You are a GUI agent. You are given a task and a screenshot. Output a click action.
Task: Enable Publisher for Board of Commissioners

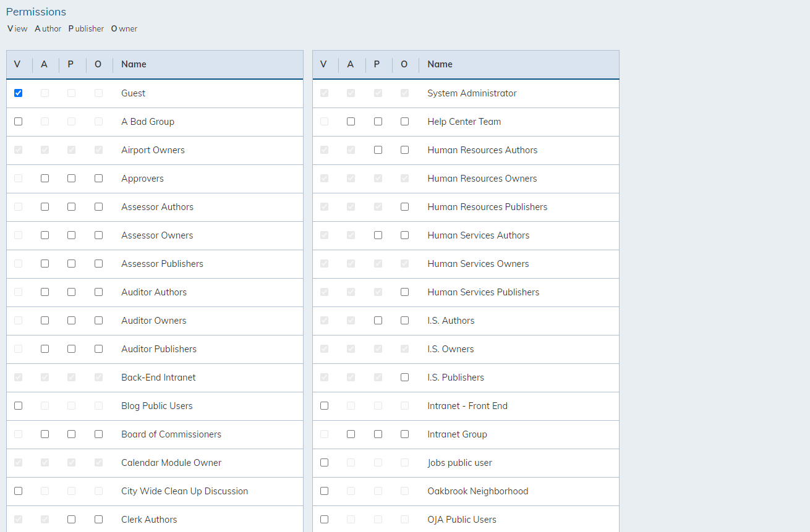tap(71, 434)
